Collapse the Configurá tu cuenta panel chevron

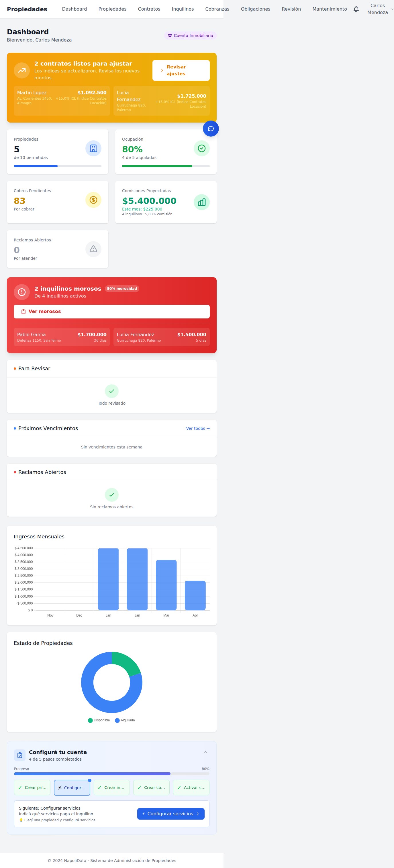[x=205, y=752]
